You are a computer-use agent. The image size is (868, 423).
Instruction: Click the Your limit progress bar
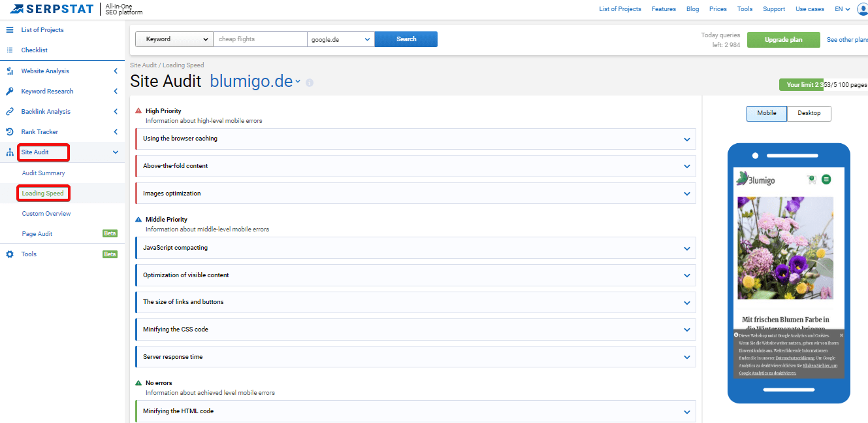823,85
